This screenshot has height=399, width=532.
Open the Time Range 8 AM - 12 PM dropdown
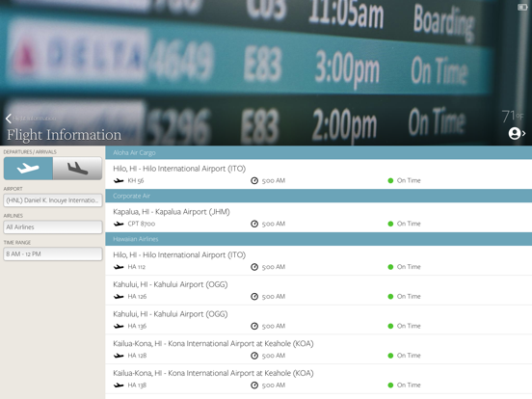pos(53,253)
